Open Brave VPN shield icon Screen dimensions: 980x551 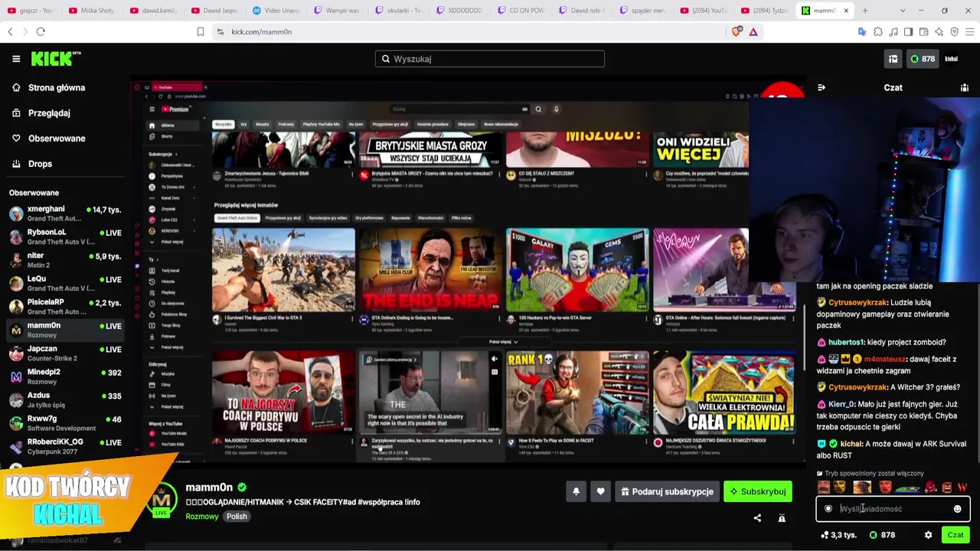(954, 31)
